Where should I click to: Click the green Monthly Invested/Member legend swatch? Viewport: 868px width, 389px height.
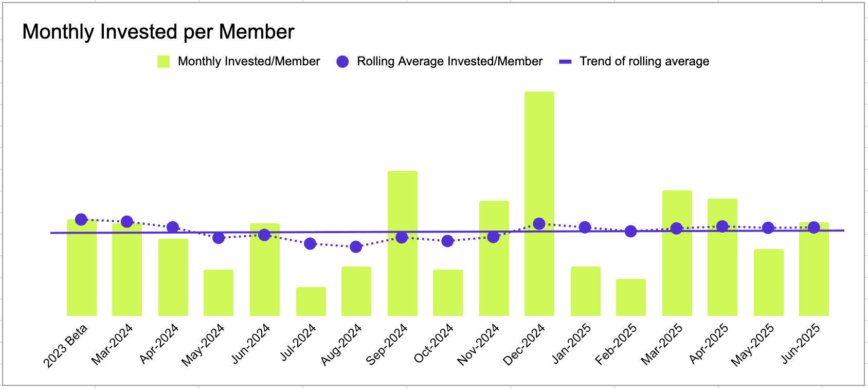164,62
